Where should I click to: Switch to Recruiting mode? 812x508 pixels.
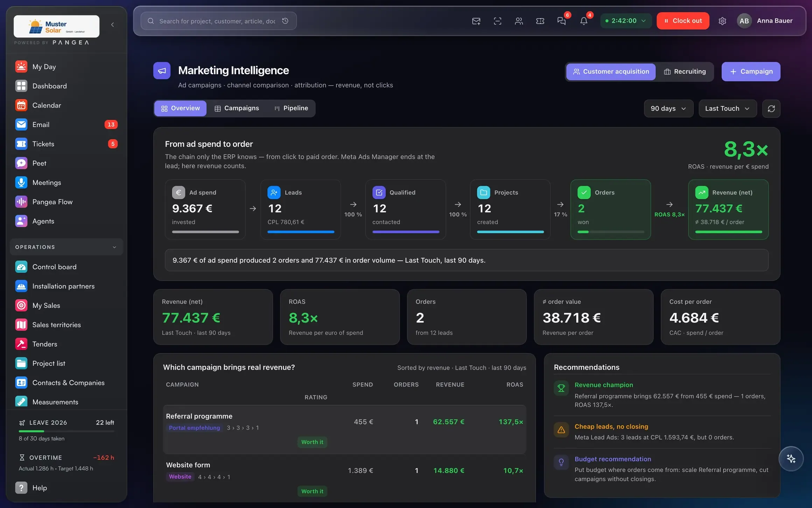coord(685,71)
